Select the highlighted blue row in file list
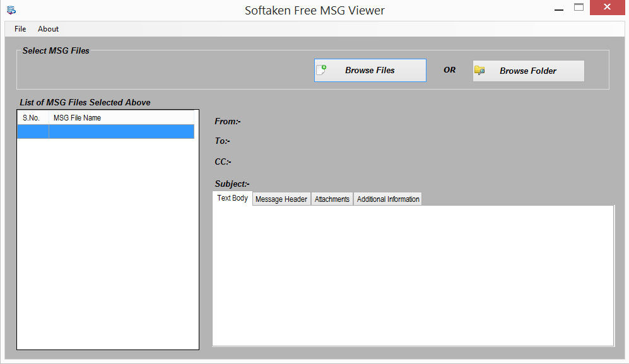Screen dimensions: 629x364 [x=106, y=132]
